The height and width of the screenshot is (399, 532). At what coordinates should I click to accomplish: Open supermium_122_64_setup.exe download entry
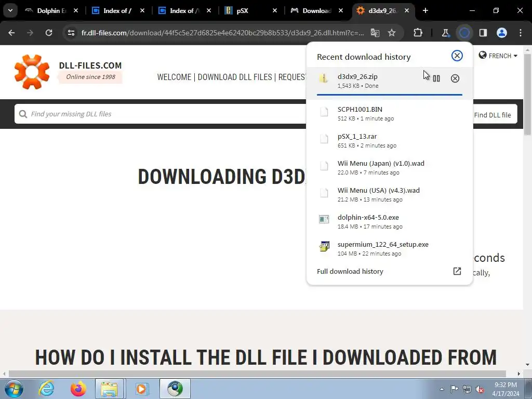tap(390, 249)
